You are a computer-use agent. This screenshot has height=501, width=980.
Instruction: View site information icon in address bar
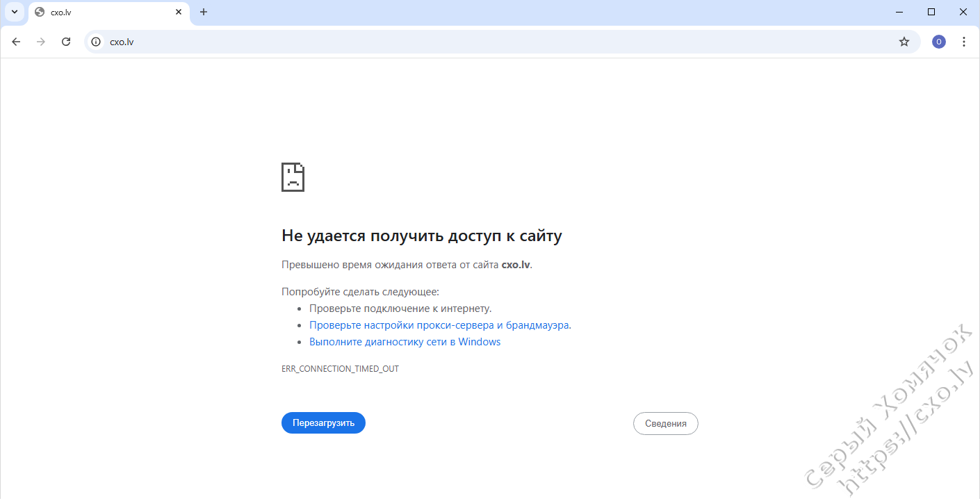point(97,42)
